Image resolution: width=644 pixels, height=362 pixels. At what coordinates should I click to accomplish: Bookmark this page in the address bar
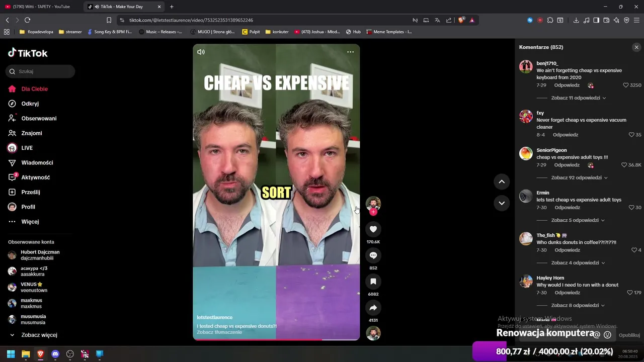coord(109,20)
